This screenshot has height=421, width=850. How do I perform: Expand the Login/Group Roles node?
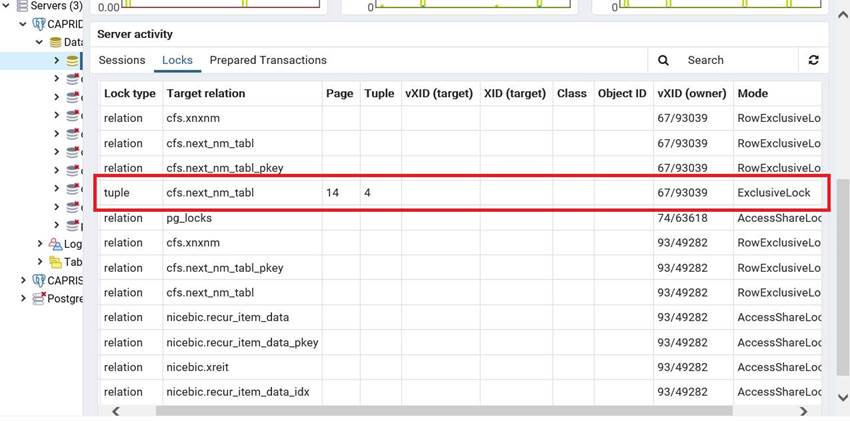click(x=40, y=244)
